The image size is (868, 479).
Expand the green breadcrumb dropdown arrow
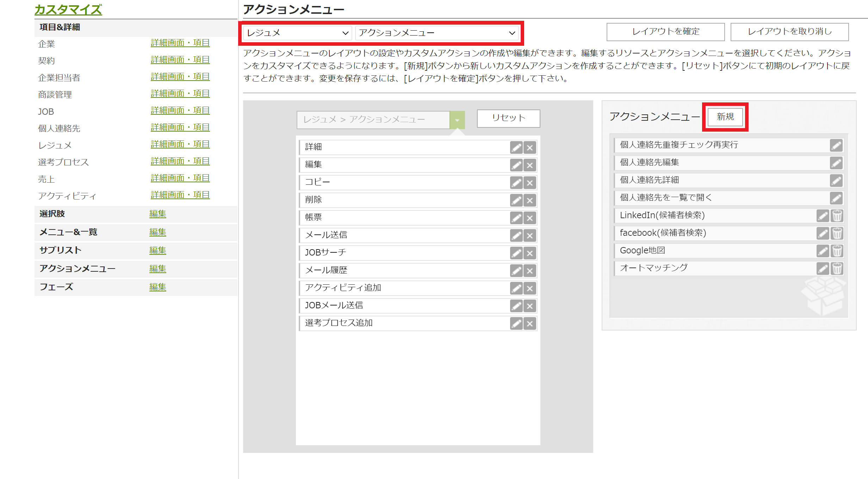[458, 119]
